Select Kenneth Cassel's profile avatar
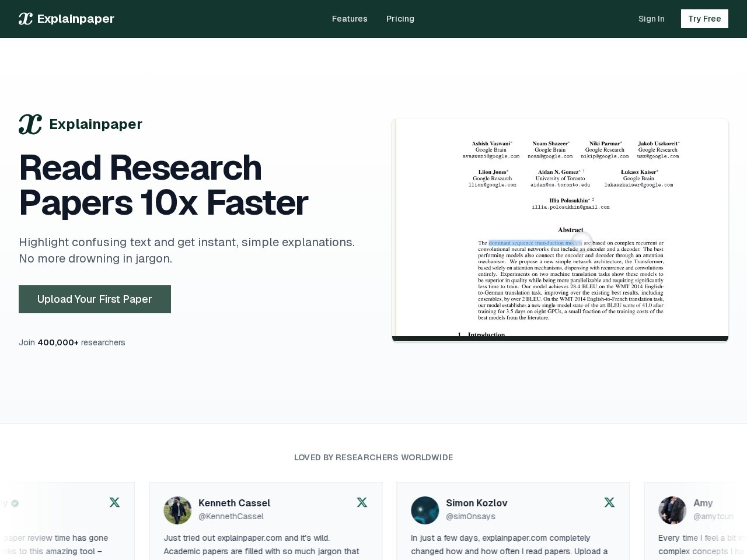 point(177,510)
